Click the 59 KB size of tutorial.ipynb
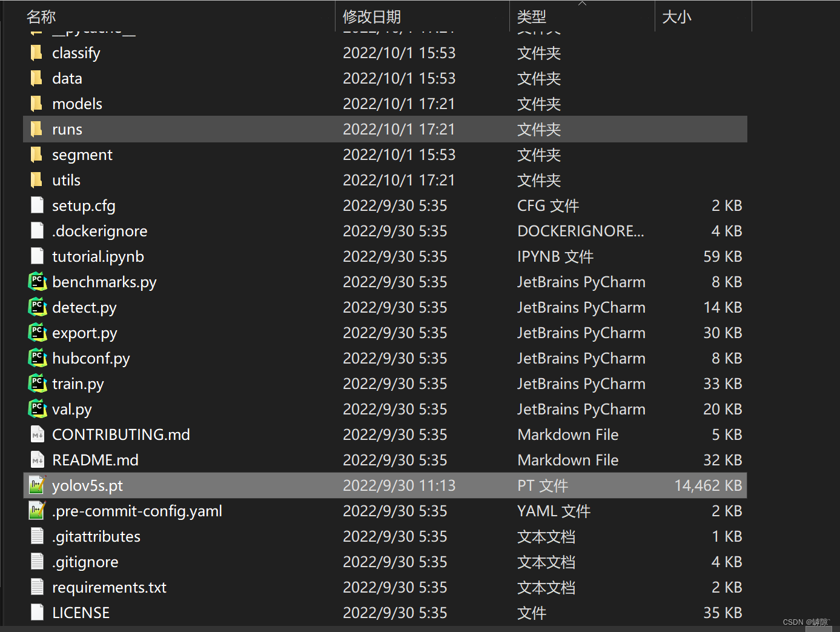 click(723, 256)
